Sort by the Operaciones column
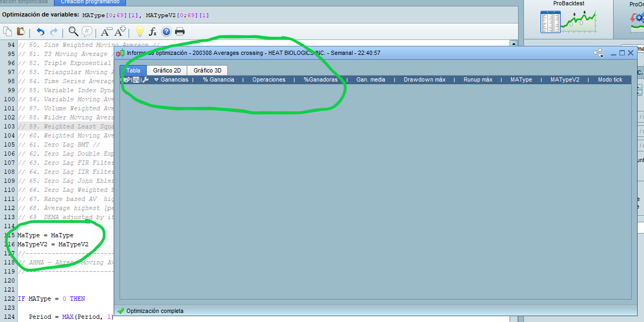Image resolution: width=644 pixels, height=322 pixels. 269,80
